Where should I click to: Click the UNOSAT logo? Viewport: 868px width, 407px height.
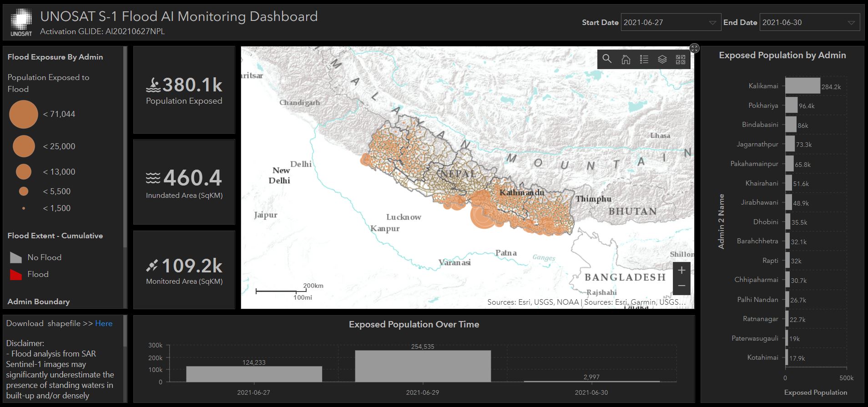21,23
